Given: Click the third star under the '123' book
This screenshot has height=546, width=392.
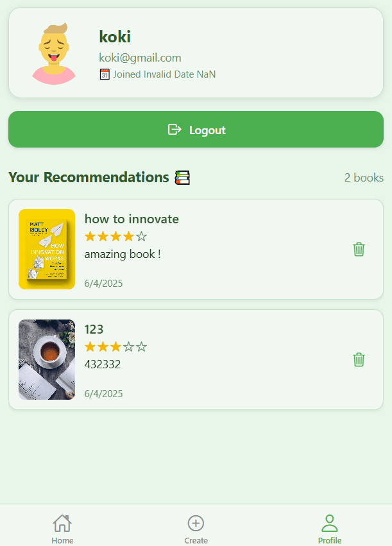Looking at the screenshot, I should 115,346.
